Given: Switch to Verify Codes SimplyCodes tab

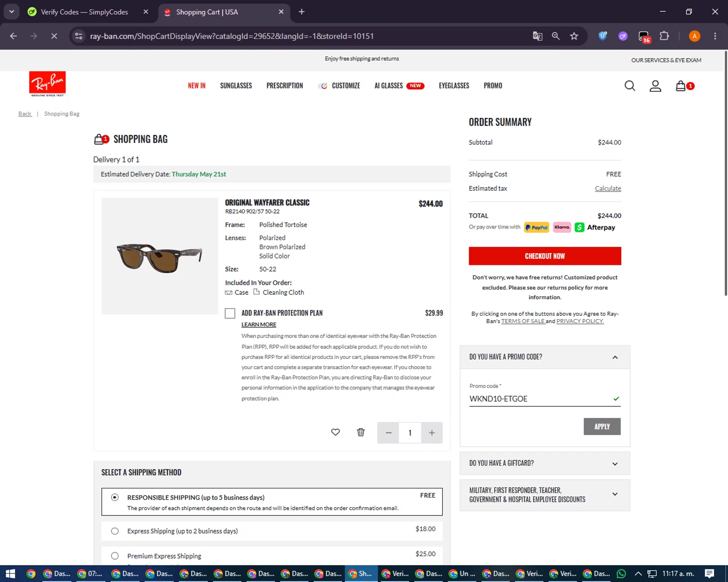Looking at the screenshot, I should (84, 12).
